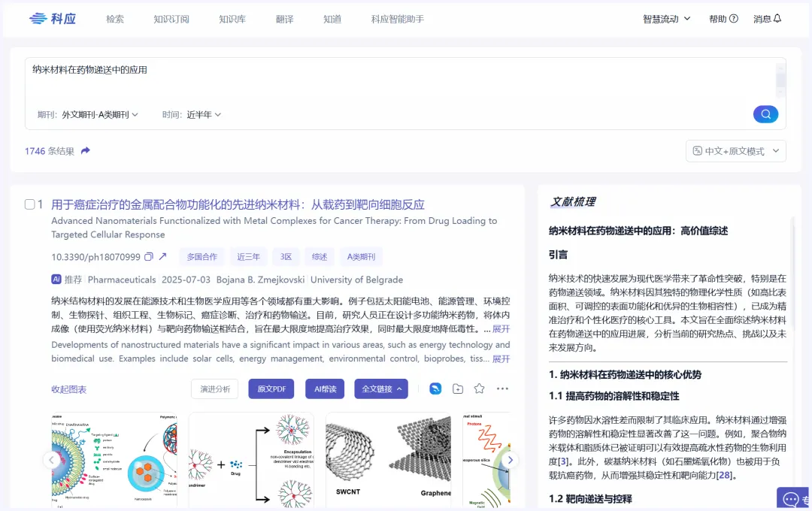Click the A类期刊 tag
812x511 pixels.
click(x=361, y=257)
